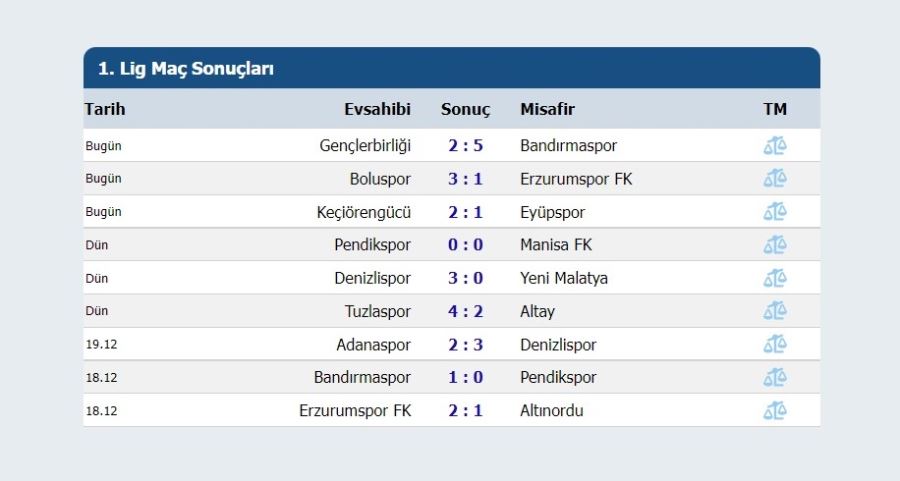
Task: Click scales icon in Pendikspor–Manisa FK row
Action: point(775,245)
